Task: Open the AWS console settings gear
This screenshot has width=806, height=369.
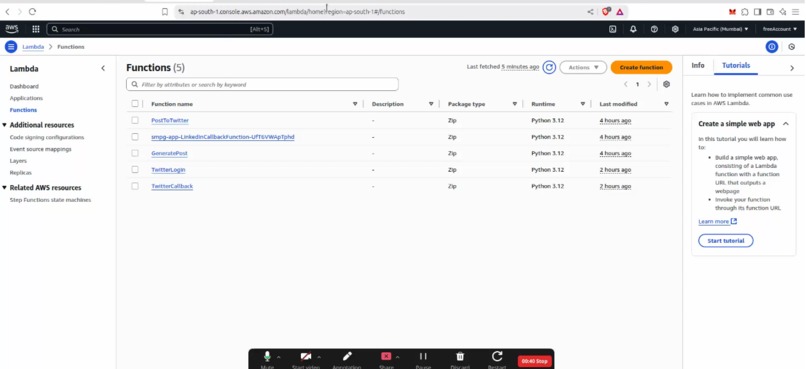Action: (675, 29)
